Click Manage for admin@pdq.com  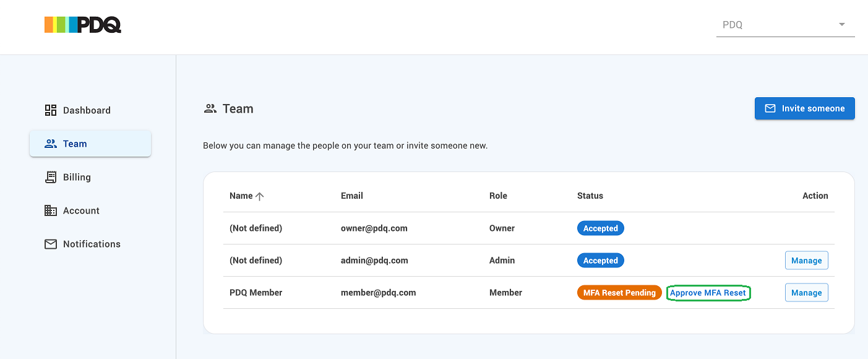tap(806, 261)
